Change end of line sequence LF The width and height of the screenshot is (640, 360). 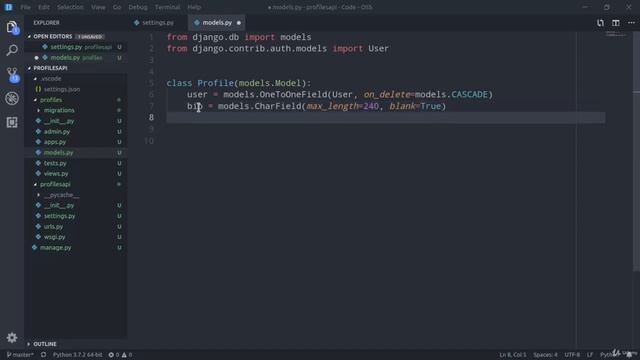[x=590, y=355]
